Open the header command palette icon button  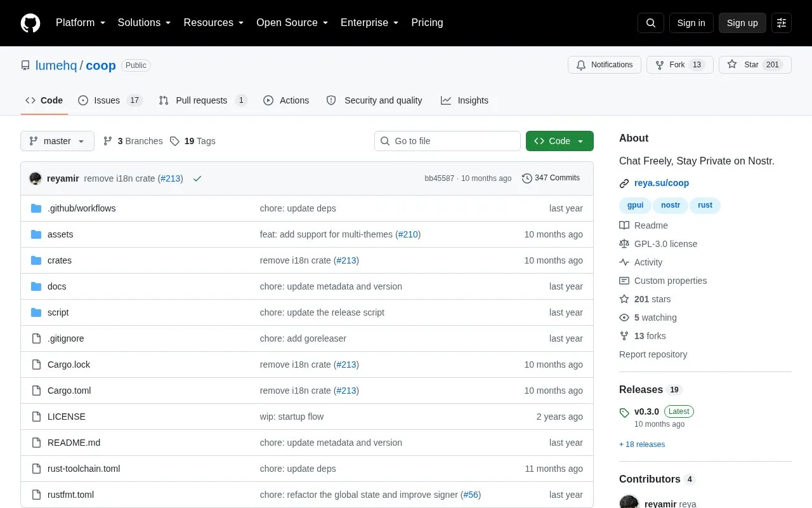pos(782,23)
